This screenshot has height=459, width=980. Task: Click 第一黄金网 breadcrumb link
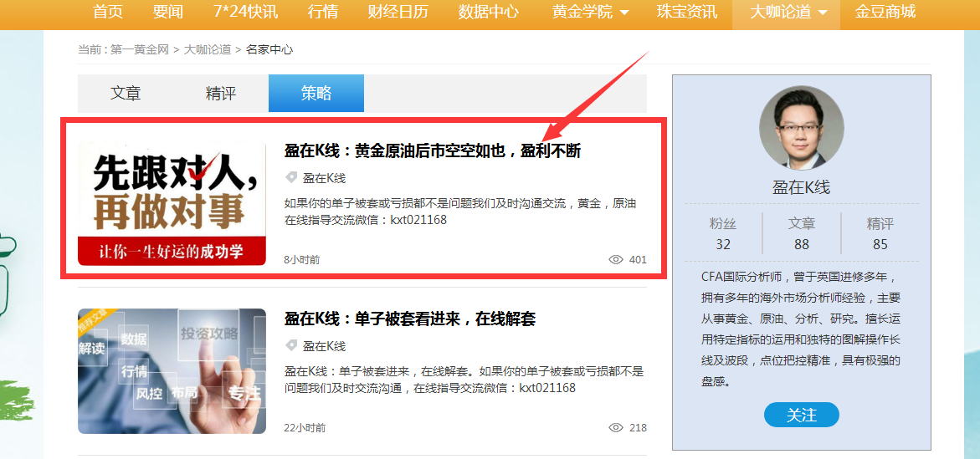tap(140, 49)
